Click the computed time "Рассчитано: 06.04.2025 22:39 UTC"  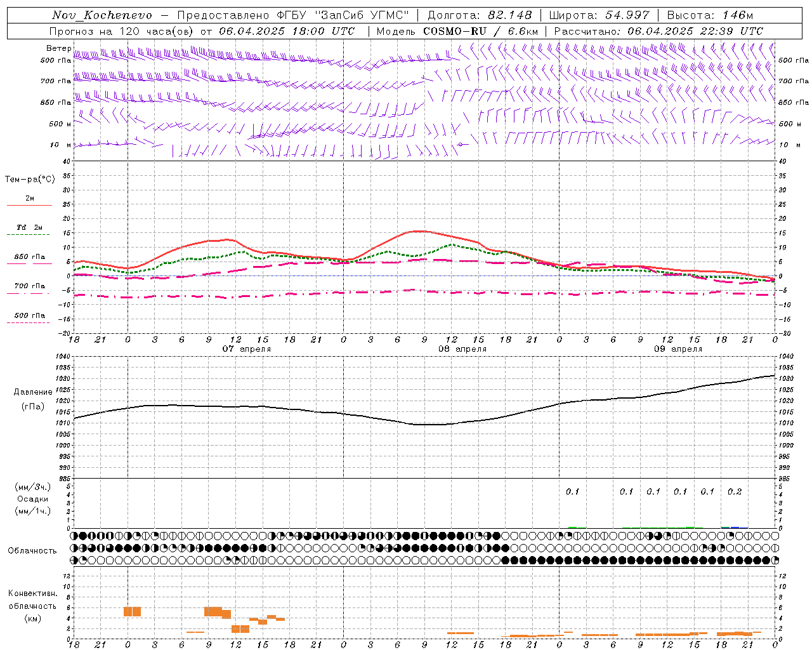tap(658, 30)
